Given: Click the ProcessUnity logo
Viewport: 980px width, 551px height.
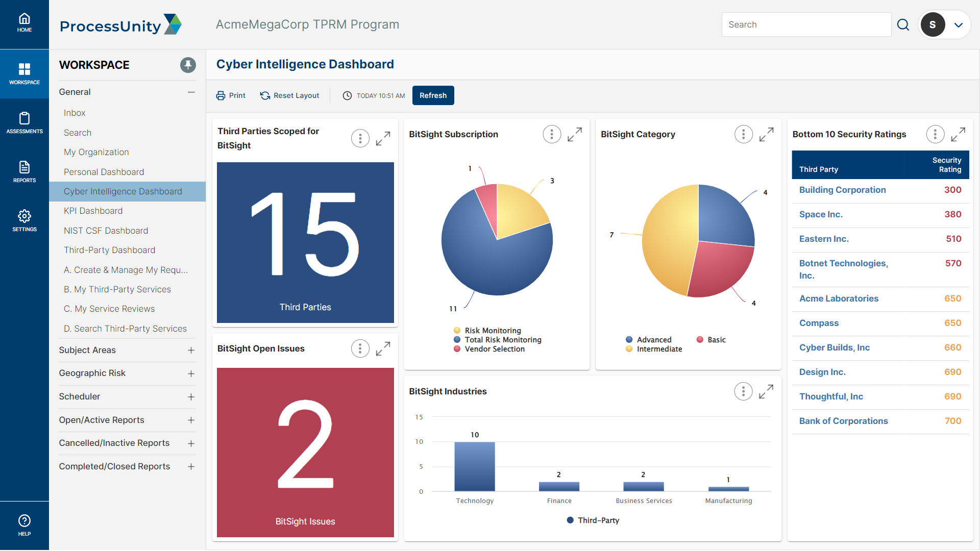Looking at the screenshot, I should pyautogui.click(x=120, y=24).
